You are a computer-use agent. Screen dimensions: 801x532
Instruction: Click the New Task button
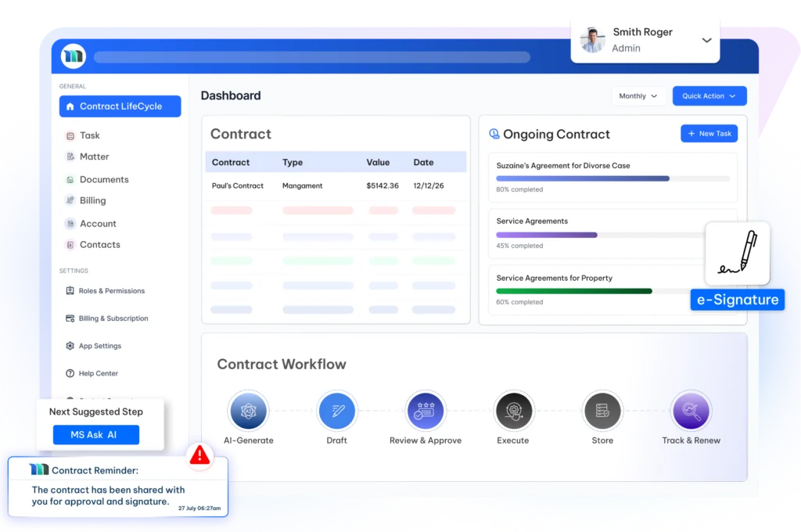pyautogui.click(x=709, y=133)
